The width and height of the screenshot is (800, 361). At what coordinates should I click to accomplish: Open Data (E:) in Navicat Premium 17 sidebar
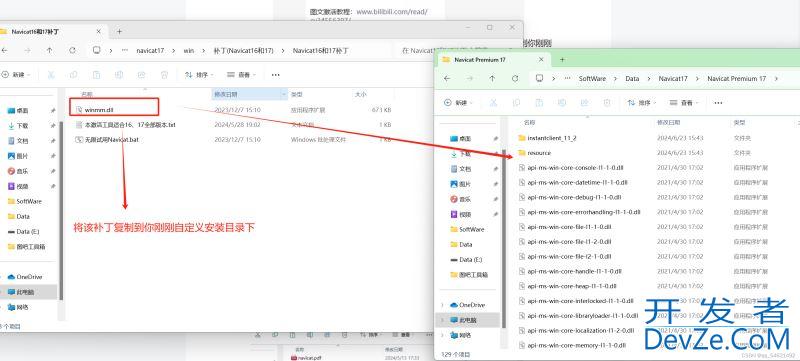pyautogui.click(x=467, y=260)
